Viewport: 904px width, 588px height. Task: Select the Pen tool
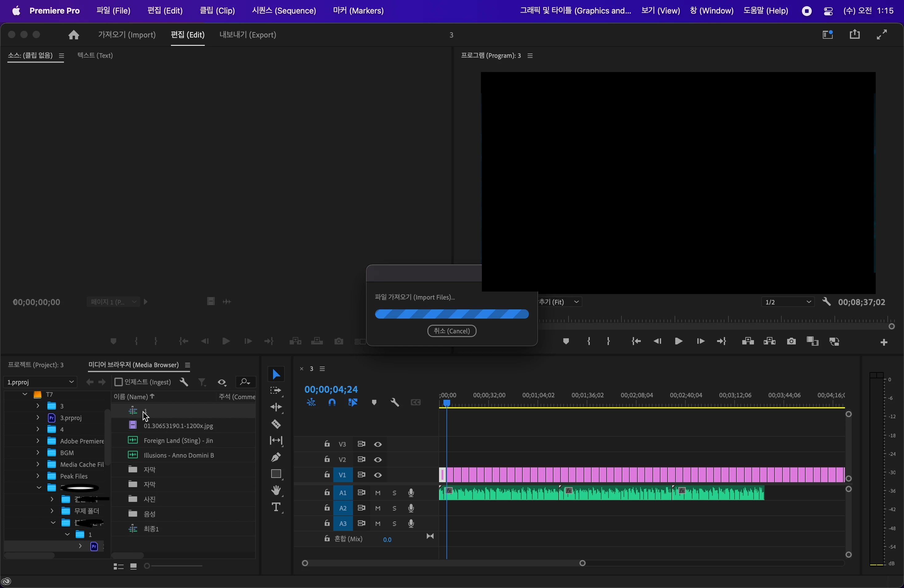276,457
